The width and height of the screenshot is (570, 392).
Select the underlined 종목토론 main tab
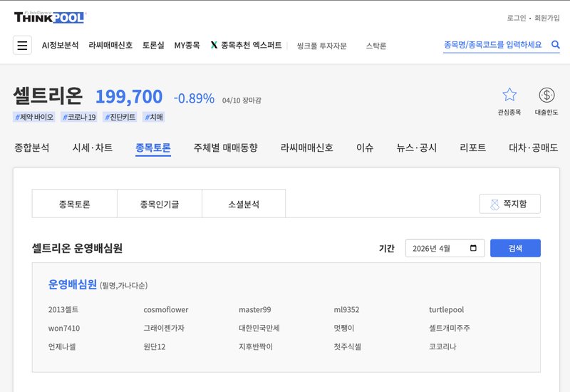pyautogui.click(x=153, y=148)
